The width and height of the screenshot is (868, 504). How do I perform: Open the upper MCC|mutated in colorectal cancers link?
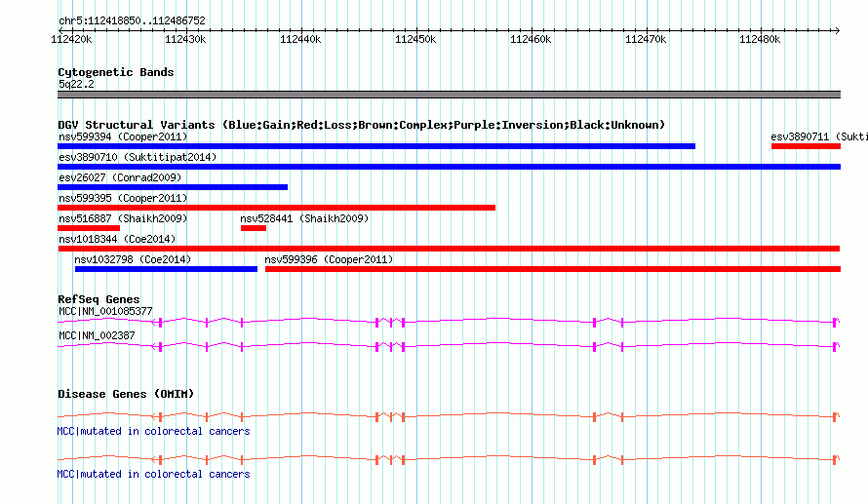[x=153, y=431]
